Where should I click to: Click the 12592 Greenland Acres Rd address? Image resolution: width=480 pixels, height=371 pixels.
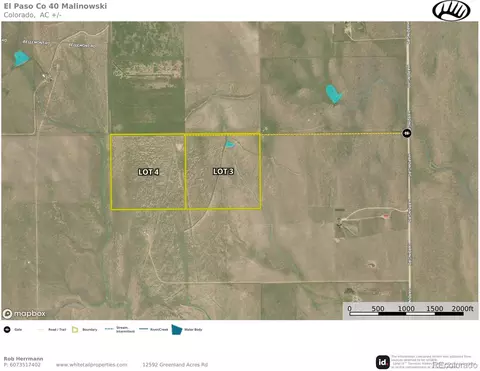(175, 365)
